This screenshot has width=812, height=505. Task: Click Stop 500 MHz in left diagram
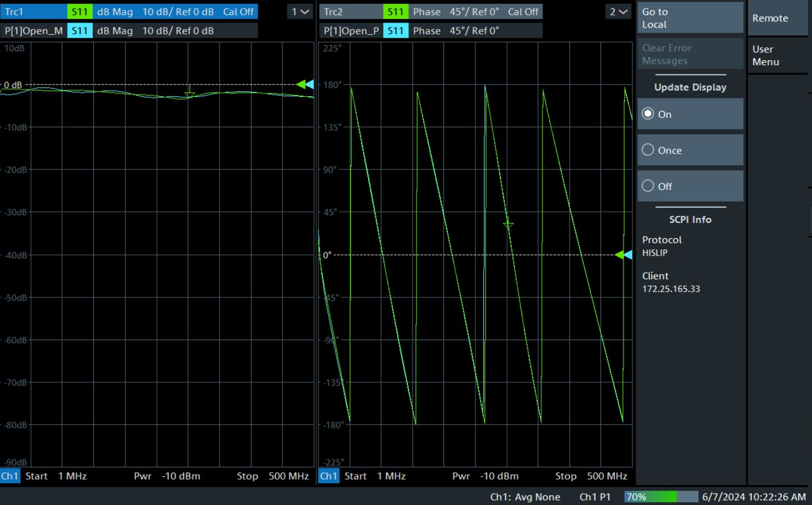[x=273, y=476]
